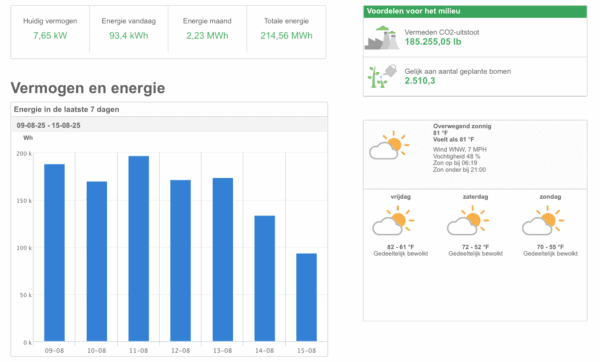This screenshot has height=362, width=600.
Task: Click the 11-08 x-axis date label
Action: click(x=139, y=351)
